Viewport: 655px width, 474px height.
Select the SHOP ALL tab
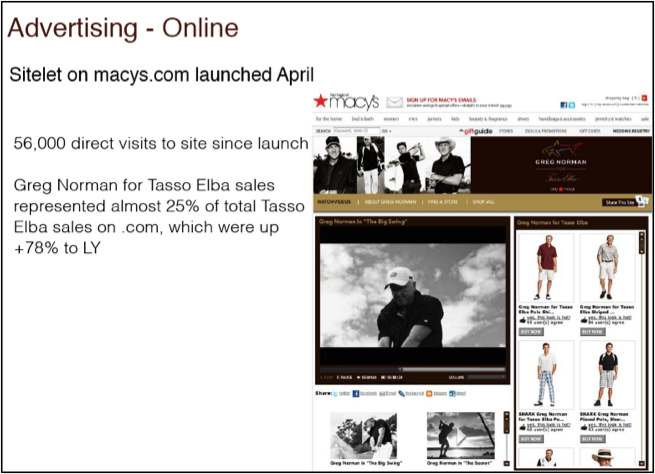[483, 202]
